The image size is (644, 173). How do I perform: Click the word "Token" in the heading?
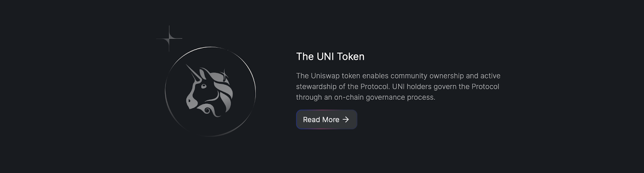(x=351, y=56)
